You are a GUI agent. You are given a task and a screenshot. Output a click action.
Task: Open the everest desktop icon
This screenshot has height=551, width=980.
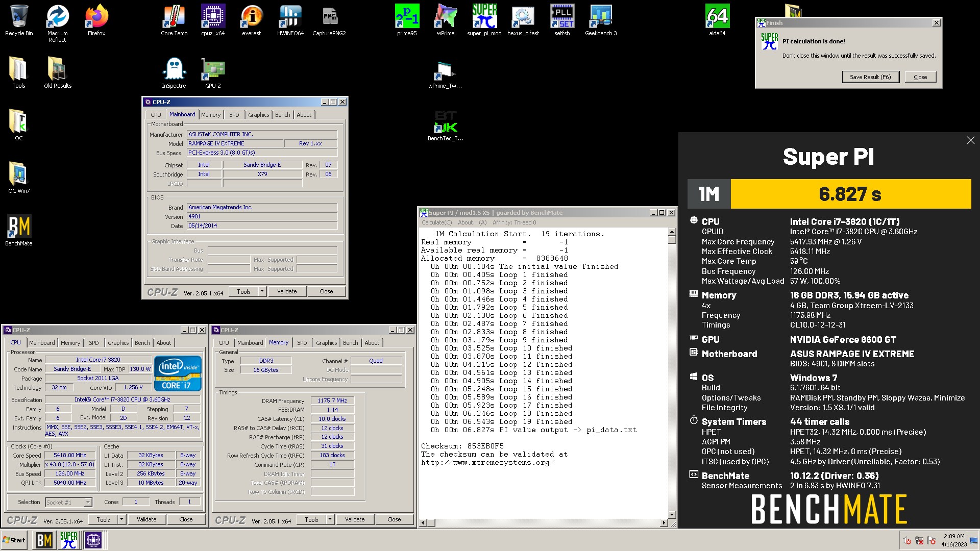[252, 20]
